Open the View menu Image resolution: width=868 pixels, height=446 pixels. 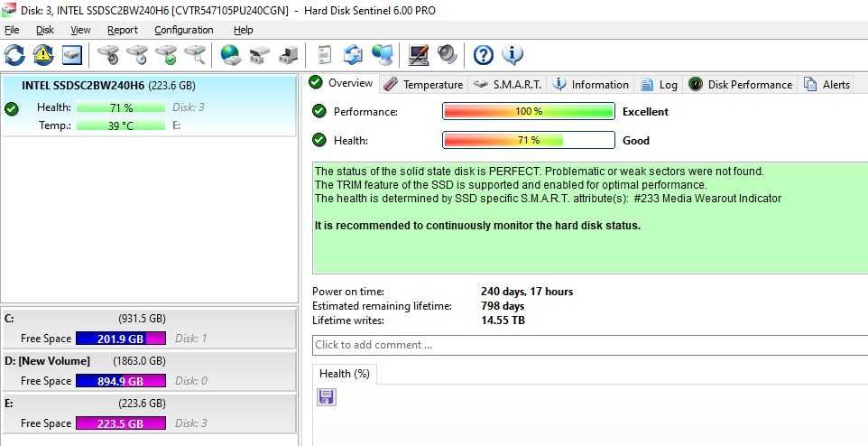coord(80,30)
